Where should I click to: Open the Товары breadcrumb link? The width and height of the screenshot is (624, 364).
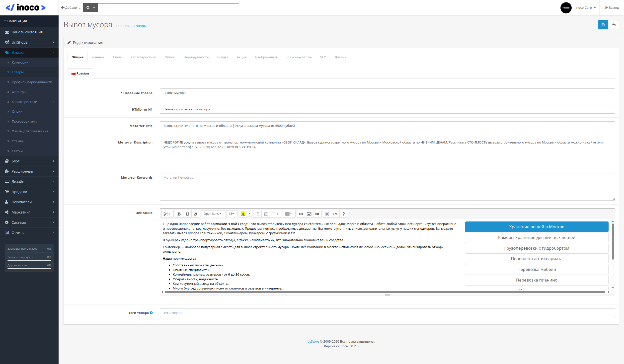tap(140, 26)
